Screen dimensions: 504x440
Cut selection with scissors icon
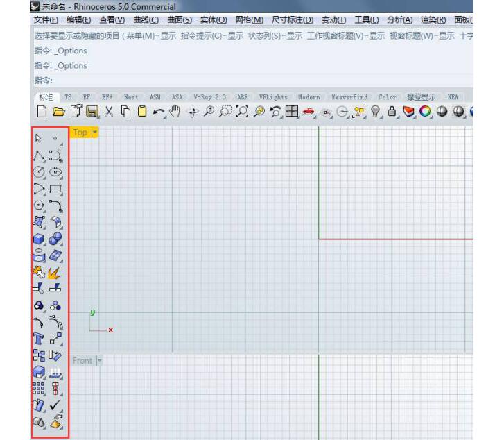click(x=109, y=112)
